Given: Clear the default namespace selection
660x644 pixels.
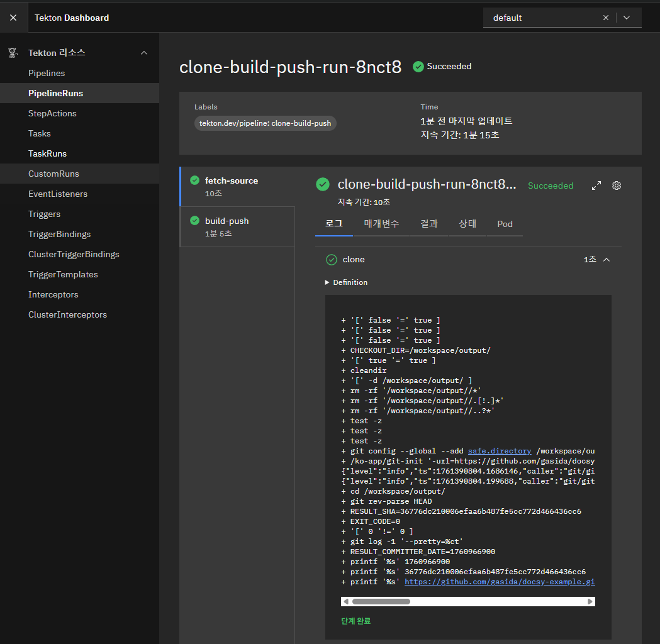Looking at the screenshot, I should pyautogui.click(x=606, y=18).
